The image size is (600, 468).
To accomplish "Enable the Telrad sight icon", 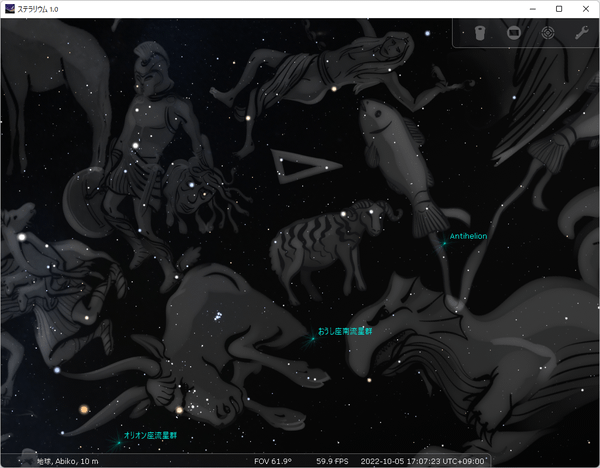I will [547, 33].
